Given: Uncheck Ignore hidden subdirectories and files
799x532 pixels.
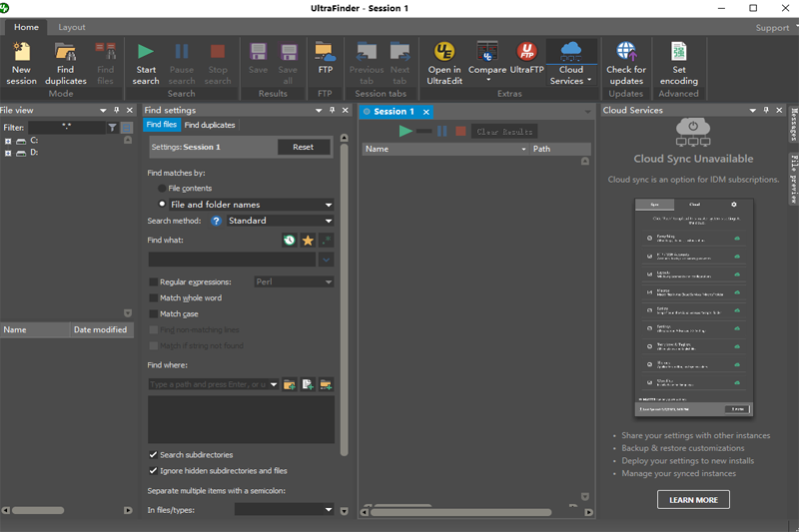Looking at the screenshot, I should tap(154, 471).
